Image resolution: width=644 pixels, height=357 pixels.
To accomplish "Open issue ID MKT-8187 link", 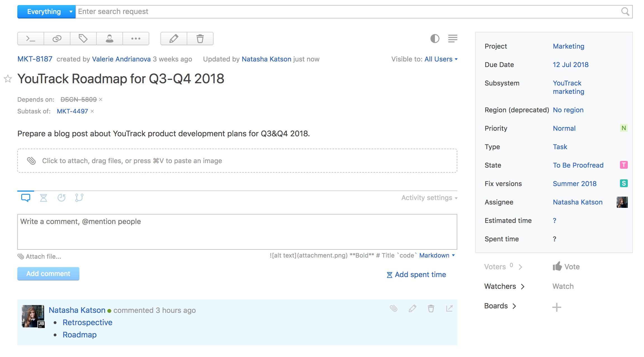I will [35, 59].
